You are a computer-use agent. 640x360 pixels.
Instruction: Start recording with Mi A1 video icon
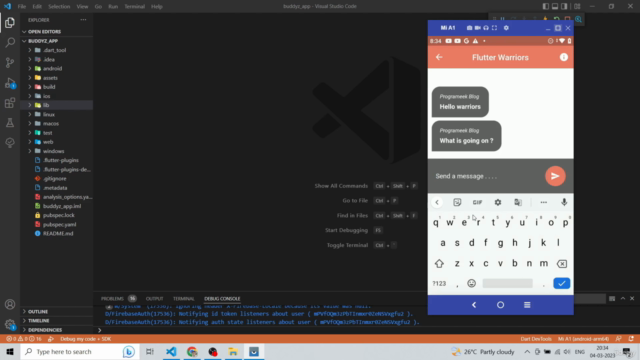point(478,28)
